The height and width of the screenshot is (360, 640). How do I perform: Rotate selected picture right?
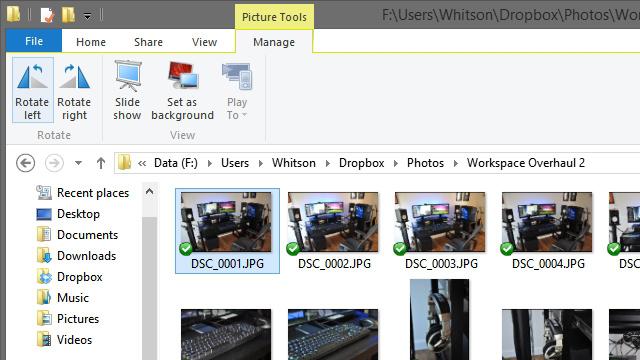[x=74, y=90]
